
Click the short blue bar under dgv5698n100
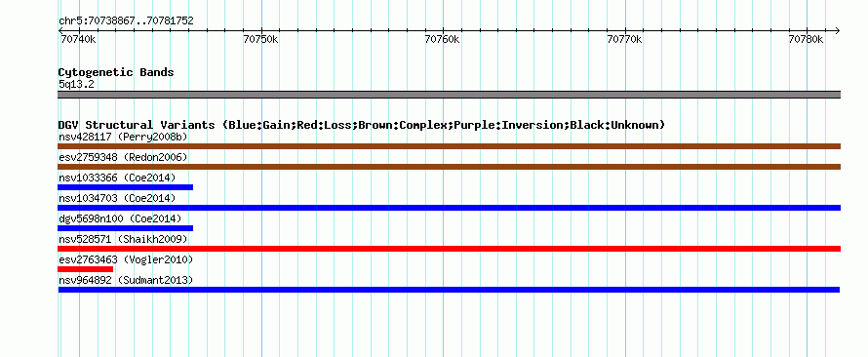[125, 228]
